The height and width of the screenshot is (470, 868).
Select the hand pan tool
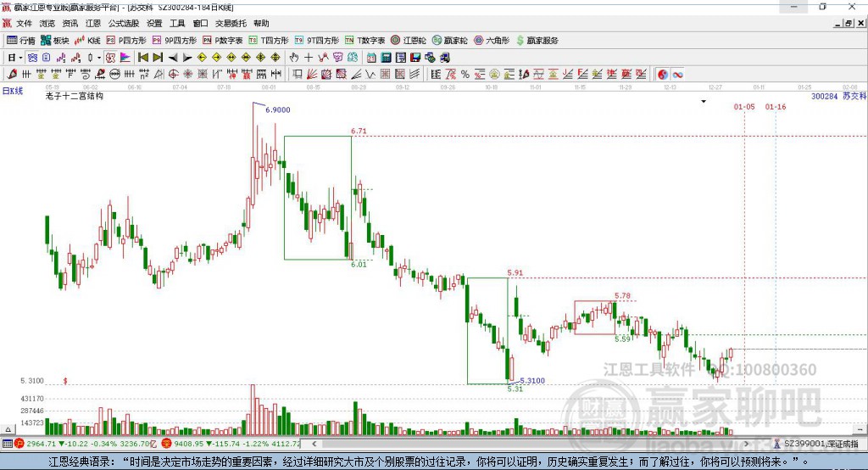(x=293, y=58)
